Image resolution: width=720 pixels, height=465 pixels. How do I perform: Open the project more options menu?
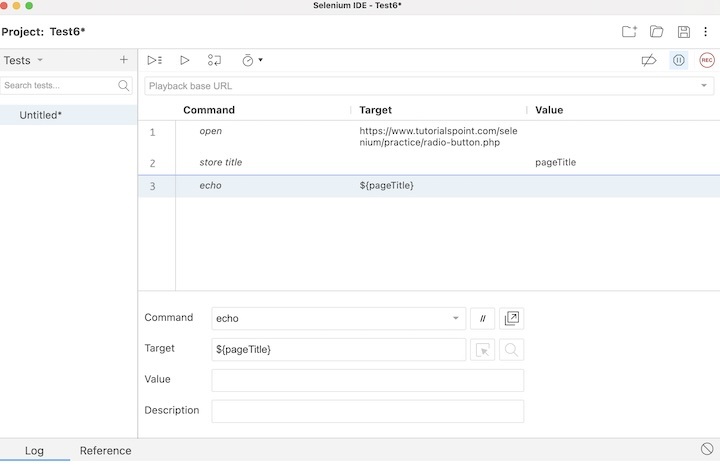tap(706, 32)
